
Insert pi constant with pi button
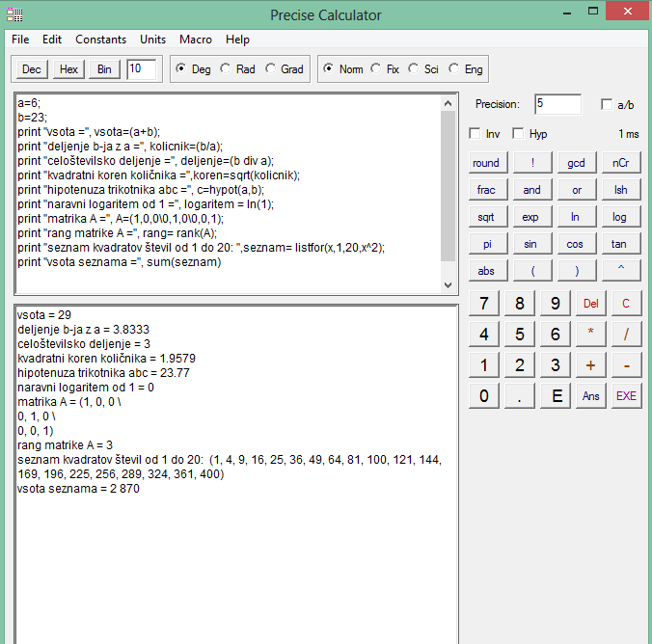tap(486, 244)
